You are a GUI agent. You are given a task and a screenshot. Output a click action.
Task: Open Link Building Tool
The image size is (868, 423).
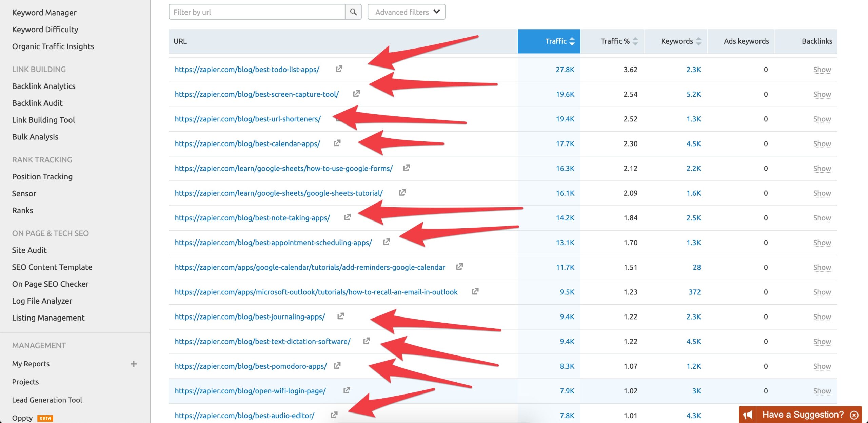pos(43,120)
